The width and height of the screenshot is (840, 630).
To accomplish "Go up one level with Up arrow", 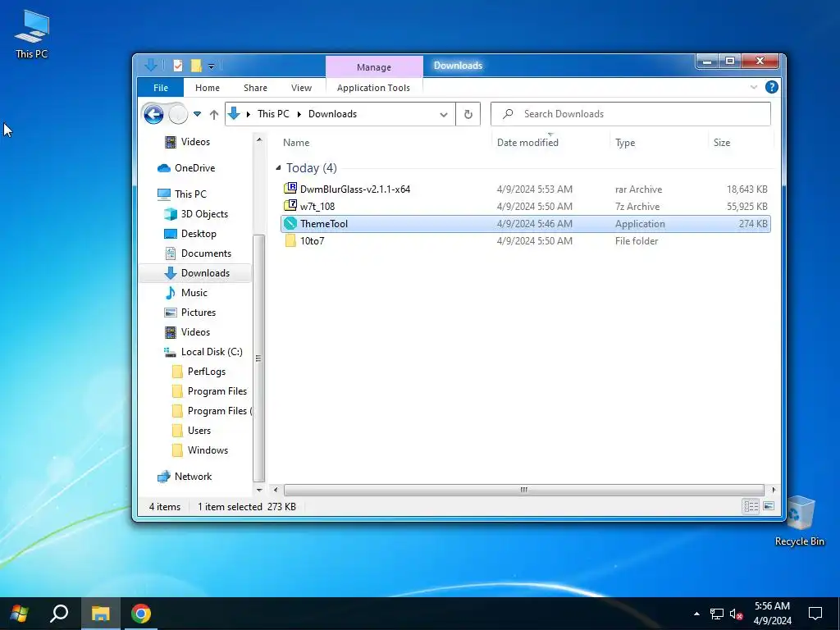I will [x=214, y=114].
